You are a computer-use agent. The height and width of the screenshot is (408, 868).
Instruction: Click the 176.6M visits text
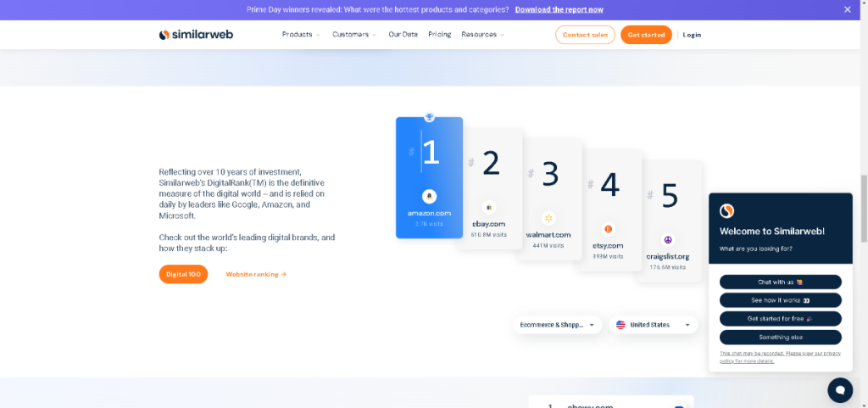click(668, 267)
